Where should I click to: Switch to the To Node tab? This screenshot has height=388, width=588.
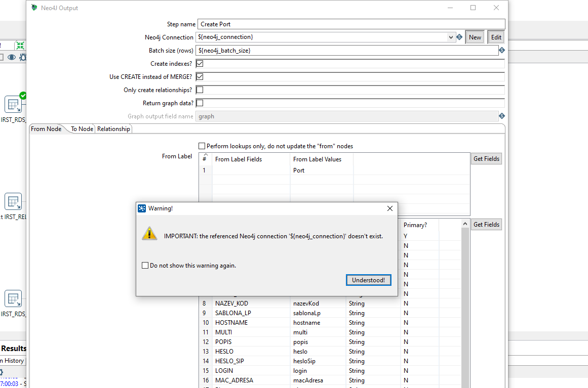[x=81, y=128]
